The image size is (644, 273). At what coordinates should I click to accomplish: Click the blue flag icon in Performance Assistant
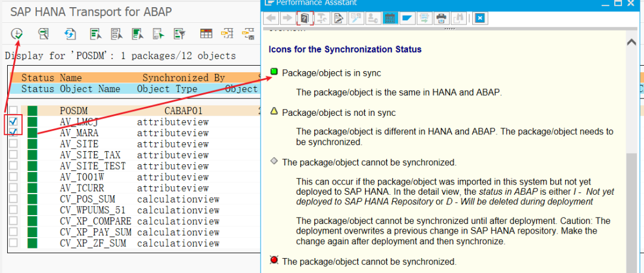click(x=407, y=18)
